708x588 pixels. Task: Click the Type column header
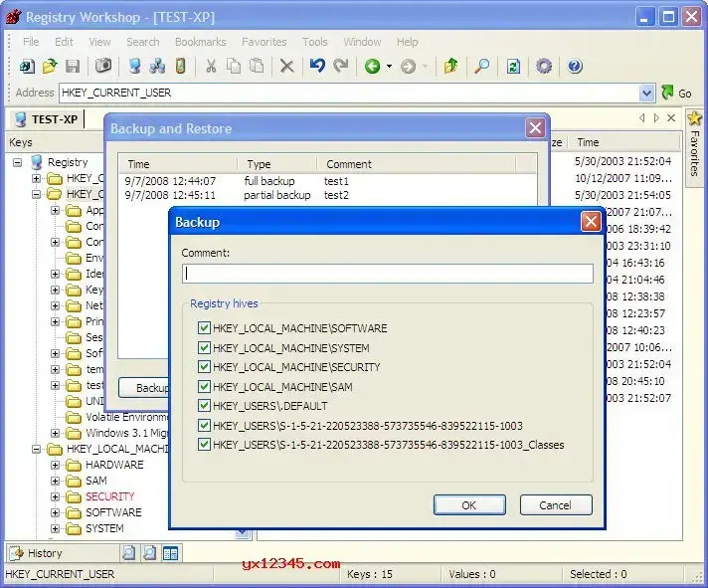click(277, 164)
